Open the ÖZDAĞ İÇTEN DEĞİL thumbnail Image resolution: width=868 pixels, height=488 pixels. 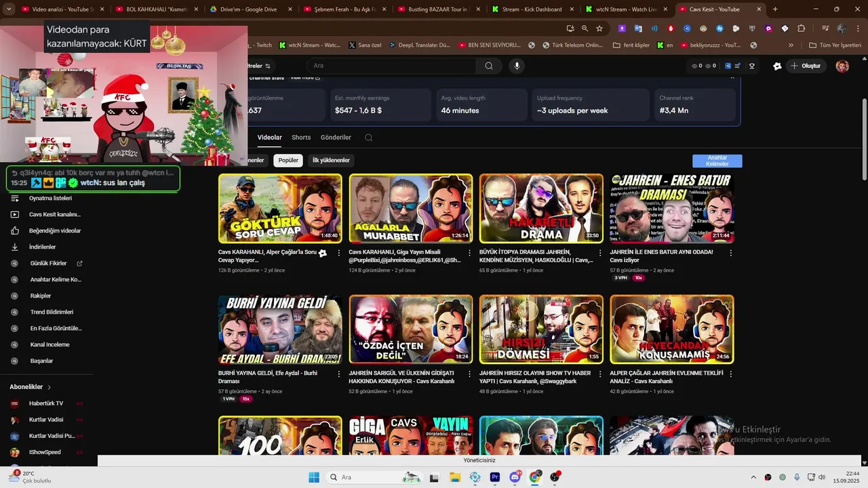click(x=410, y=329)
